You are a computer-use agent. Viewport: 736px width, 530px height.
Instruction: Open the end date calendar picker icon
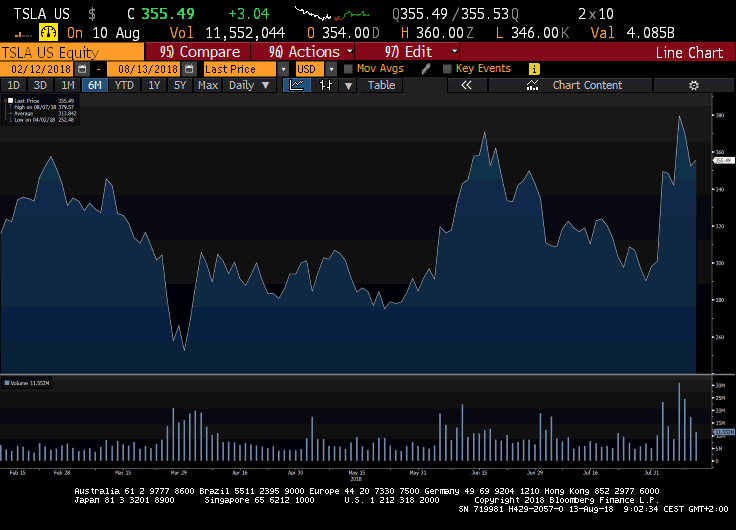pyautogui.click(x=189, y=69)
